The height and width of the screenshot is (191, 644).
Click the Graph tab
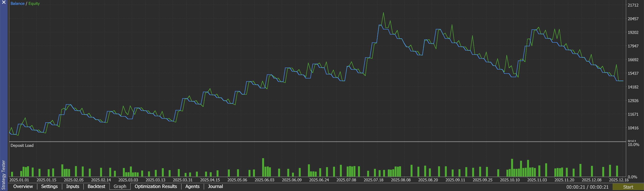pos(120,187)
